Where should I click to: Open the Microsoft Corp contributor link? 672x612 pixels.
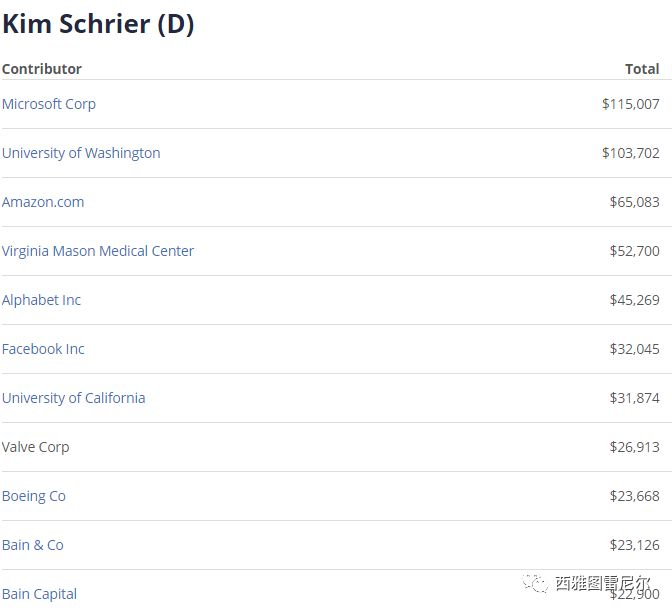49,104
